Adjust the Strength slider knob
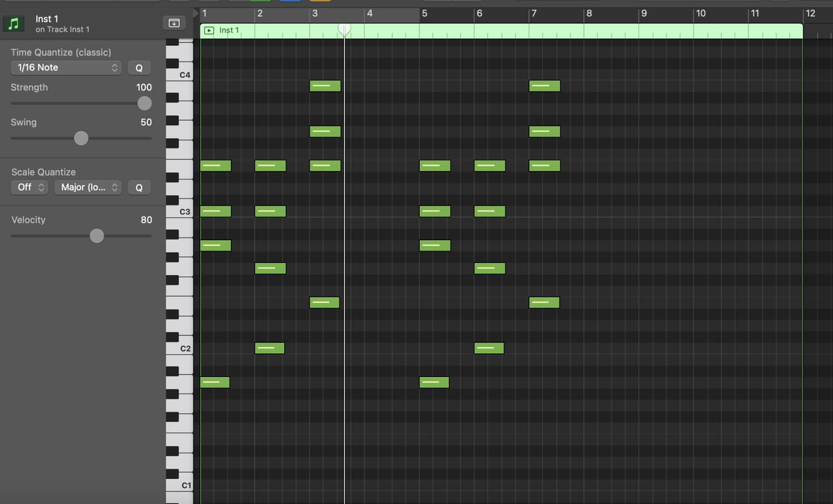 144,103
